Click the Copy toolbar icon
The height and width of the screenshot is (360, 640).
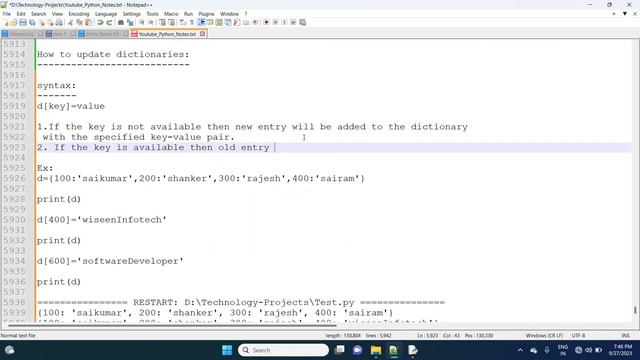(79, 22)
